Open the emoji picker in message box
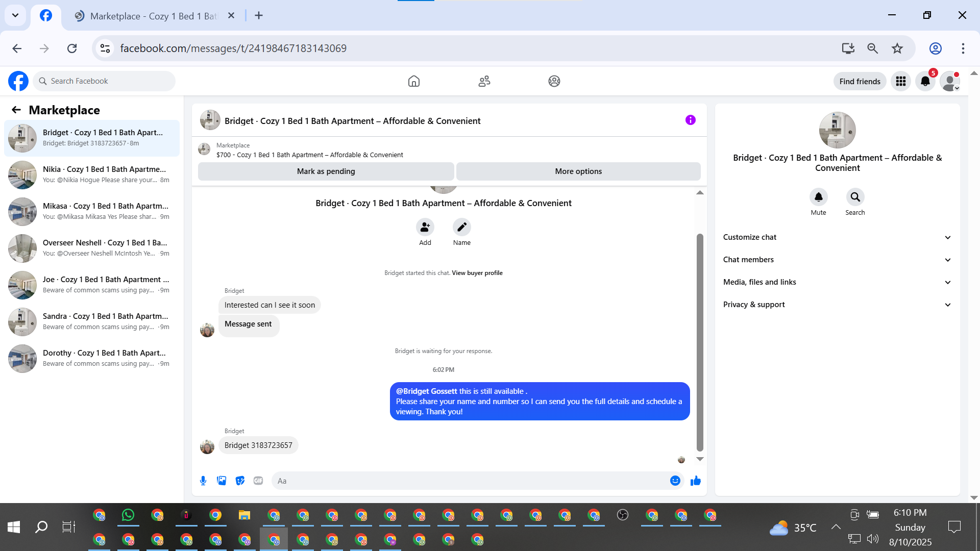This screenshot has width=980, height=551. click(675, 481)
